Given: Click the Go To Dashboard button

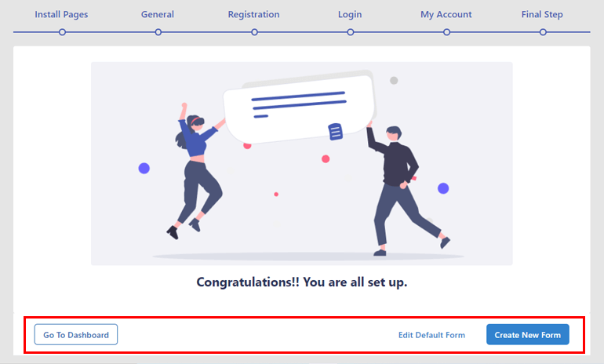Looking at the screenshot, I should point(76,335).
